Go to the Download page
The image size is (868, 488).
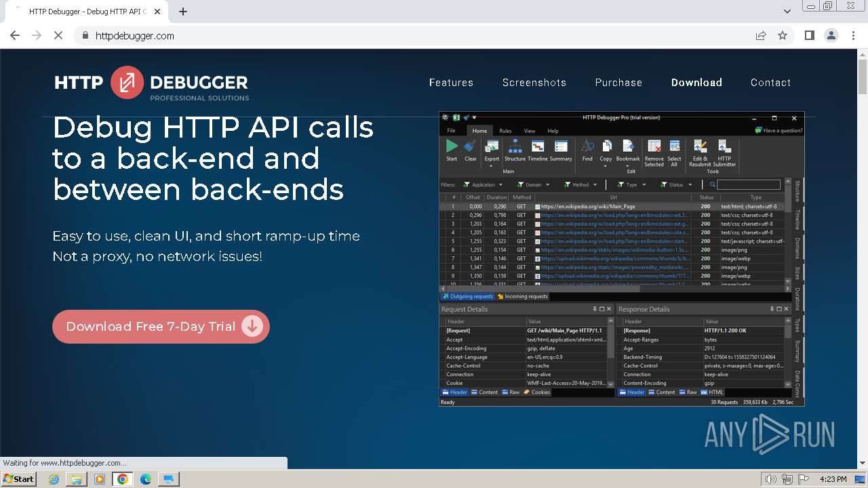[696, 83]
